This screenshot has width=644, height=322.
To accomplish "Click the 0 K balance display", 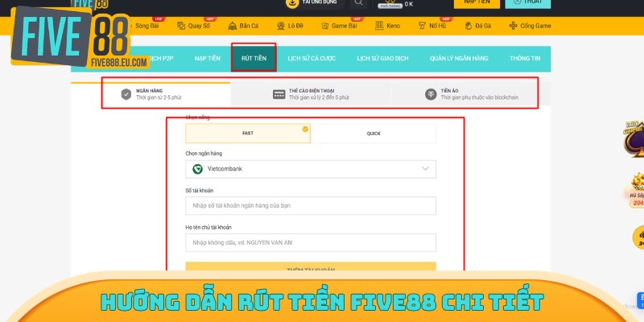I will click(409, 4).
